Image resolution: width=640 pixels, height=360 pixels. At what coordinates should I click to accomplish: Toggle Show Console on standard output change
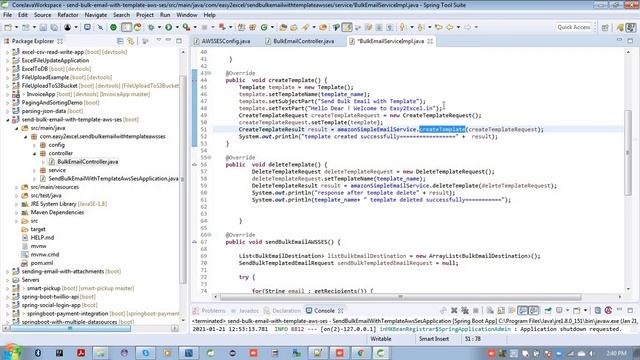[522, 311]
